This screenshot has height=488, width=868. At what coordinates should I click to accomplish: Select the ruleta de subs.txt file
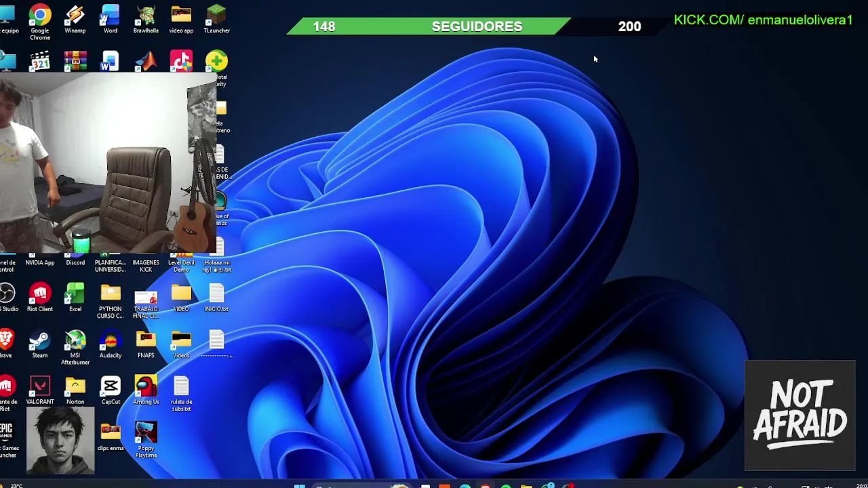point(181,392)
